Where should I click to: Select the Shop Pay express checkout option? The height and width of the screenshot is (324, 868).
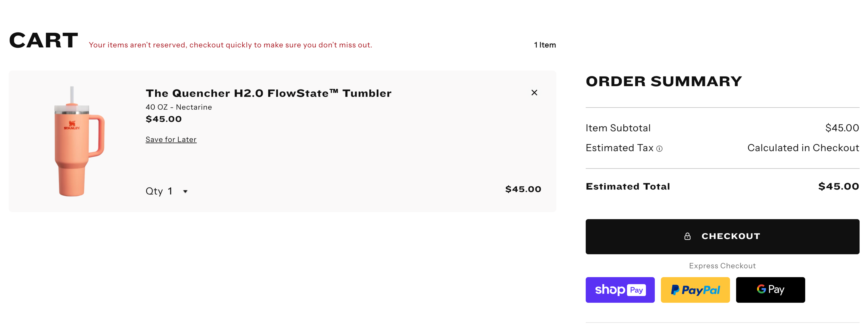[620, 290]
